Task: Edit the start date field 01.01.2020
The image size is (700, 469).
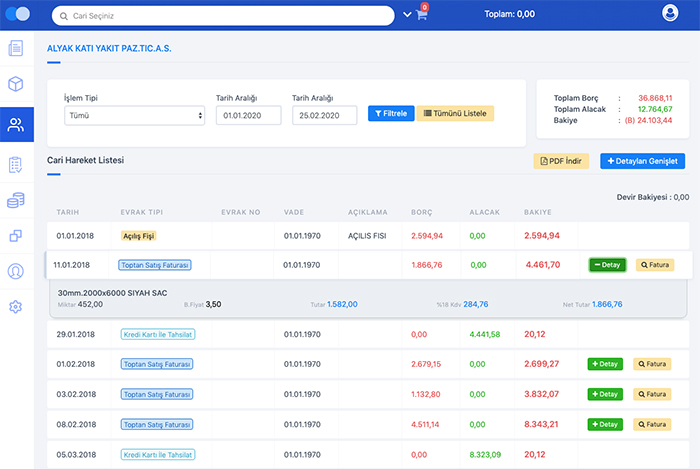Action: point(249,116)
